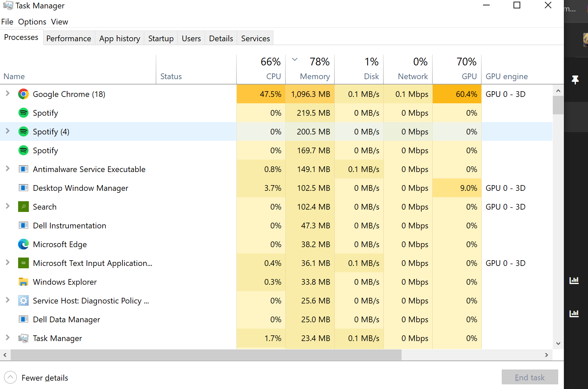Select the Dell Instrumentation process name

69,226
